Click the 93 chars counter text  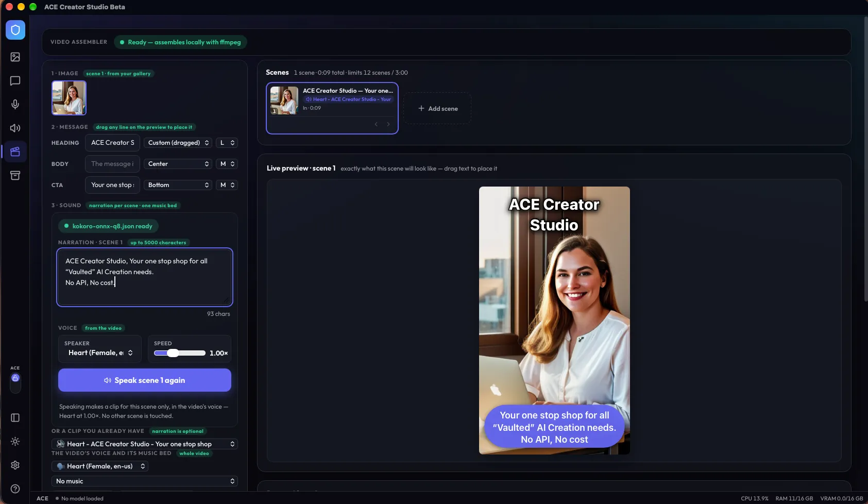point(218,314)
